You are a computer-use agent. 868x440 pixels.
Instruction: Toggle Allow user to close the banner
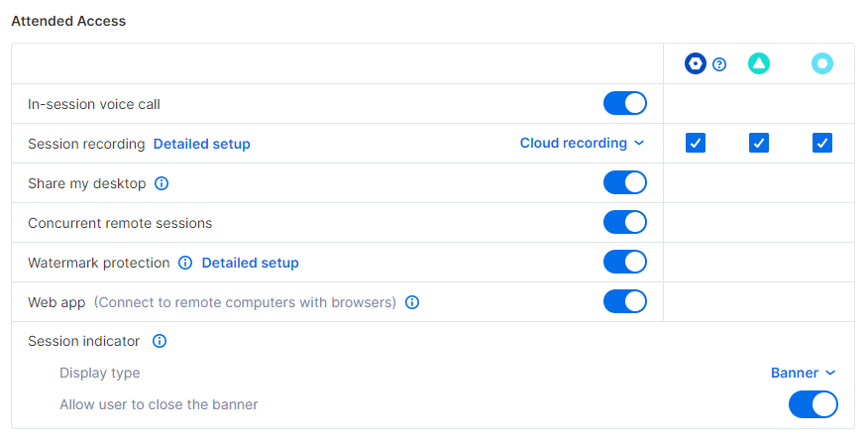814,404
